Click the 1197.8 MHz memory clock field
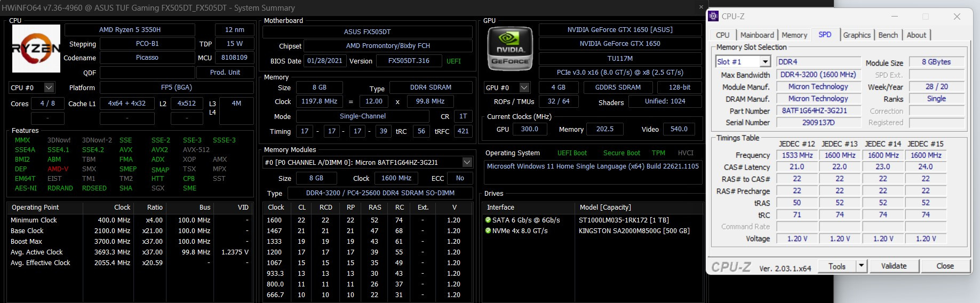Screen dimensions: 980x303 tap(320, 101)
